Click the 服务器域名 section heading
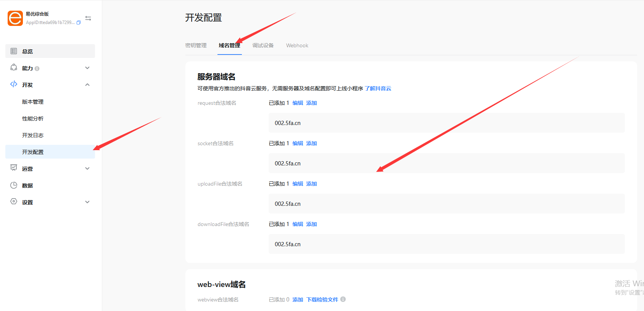The image size is (644, 311). tap(216, 77)
